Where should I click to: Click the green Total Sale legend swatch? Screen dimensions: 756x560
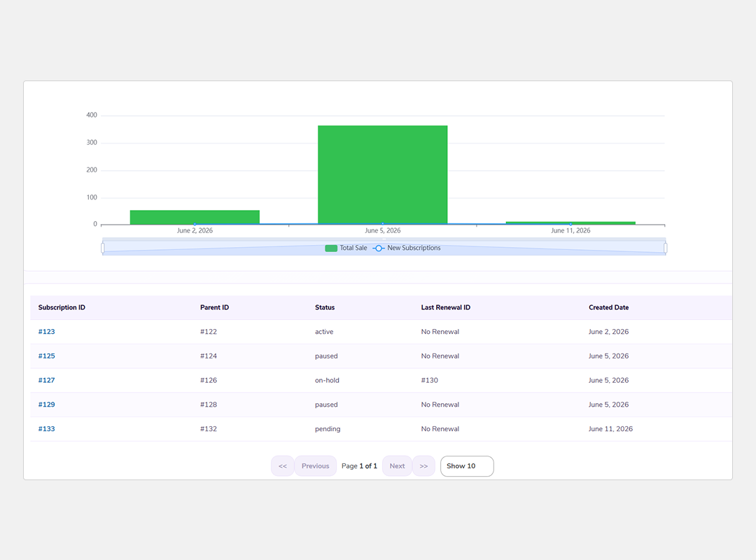331,248
